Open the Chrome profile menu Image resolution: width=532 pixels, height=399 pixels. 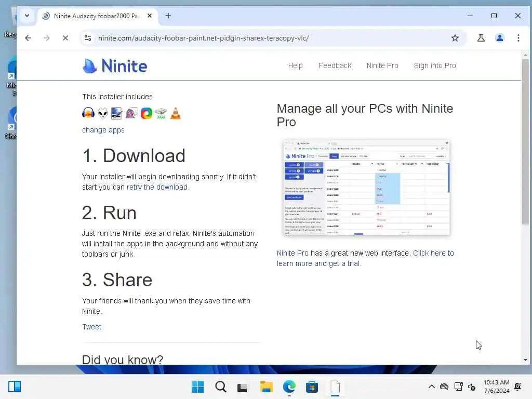pyautogui.click(x=499, y=38)
